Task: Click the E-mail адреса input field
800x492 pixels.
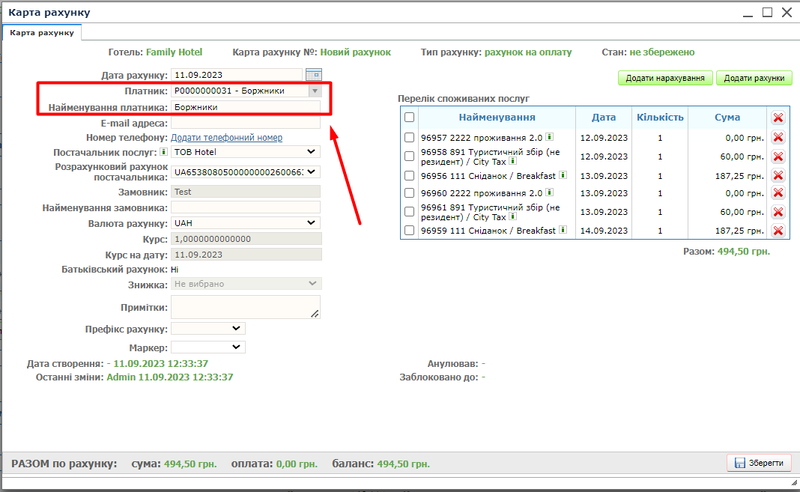Action: 245,122
